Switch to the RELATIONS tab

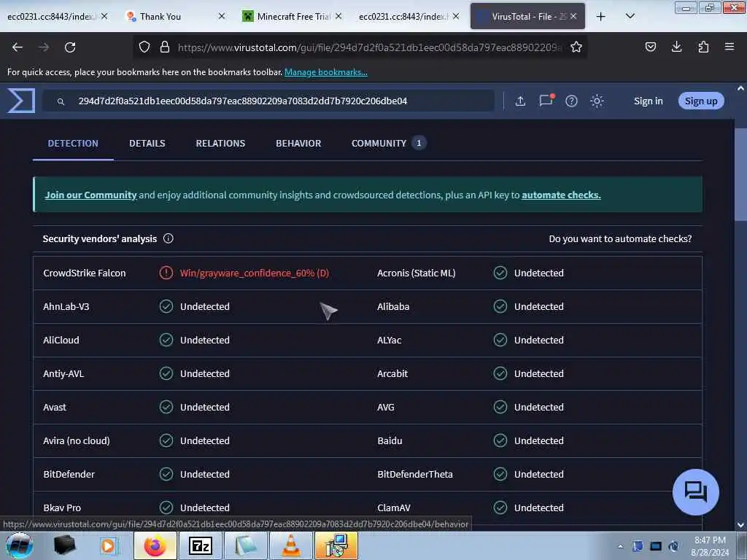[220, 144]
